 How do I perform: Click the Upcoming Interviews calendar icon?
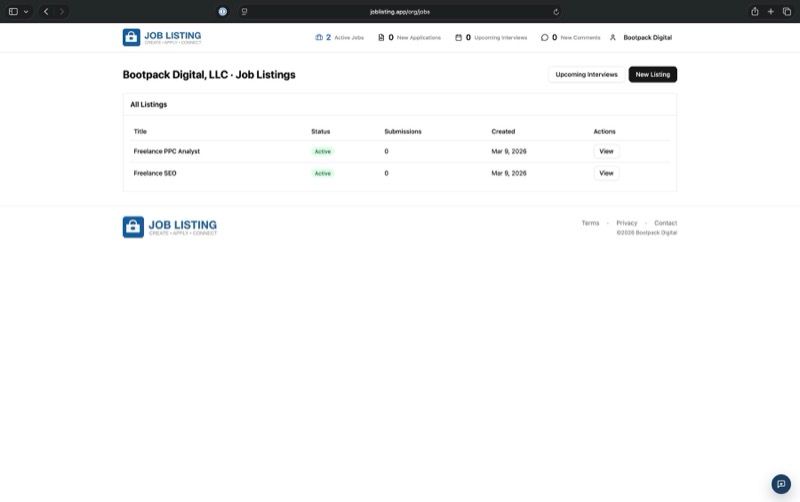pyautogui.click(x=458, y=37)
